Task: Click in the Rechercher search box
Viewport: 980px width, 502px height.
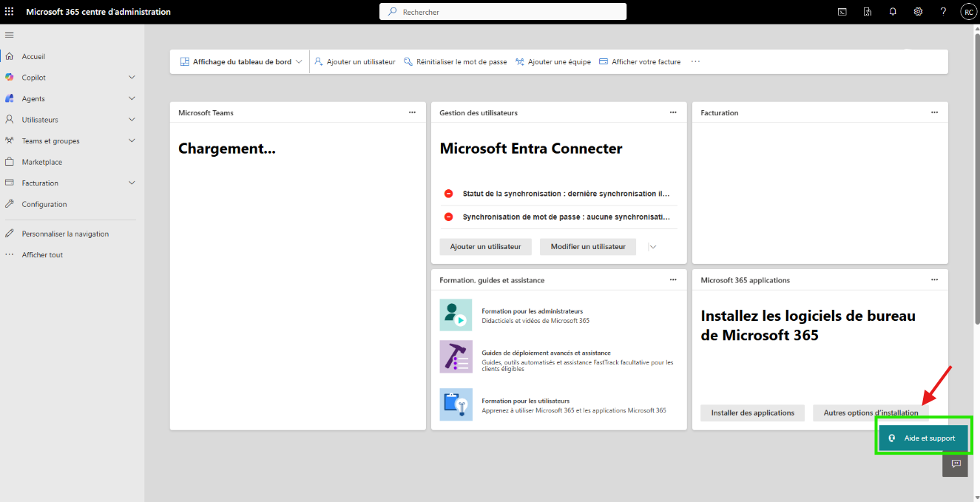Action: (x=503, y=12)
